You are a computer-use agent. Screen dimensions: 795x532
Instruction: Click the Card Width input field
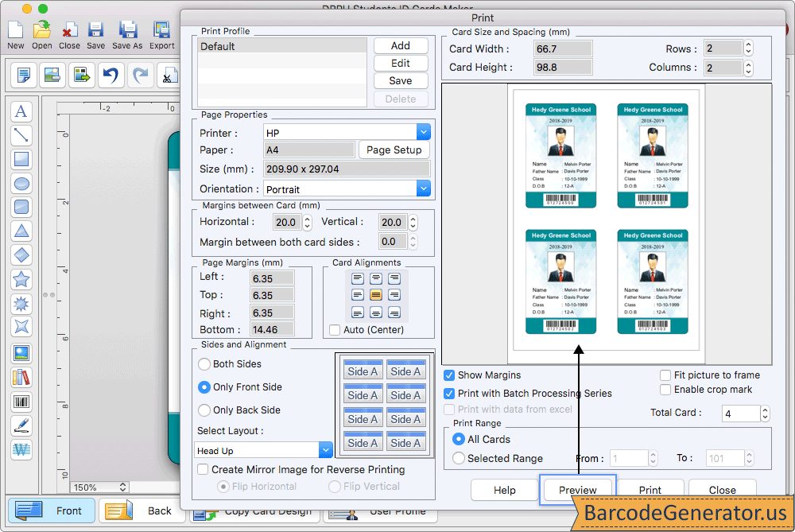pyautogui.click(x=563, y=49)
